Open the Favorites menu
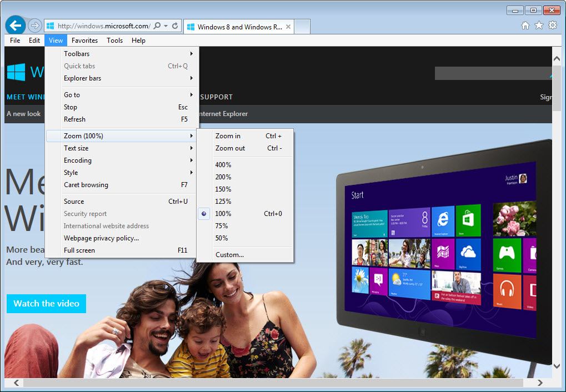 (x=84, y=41)
